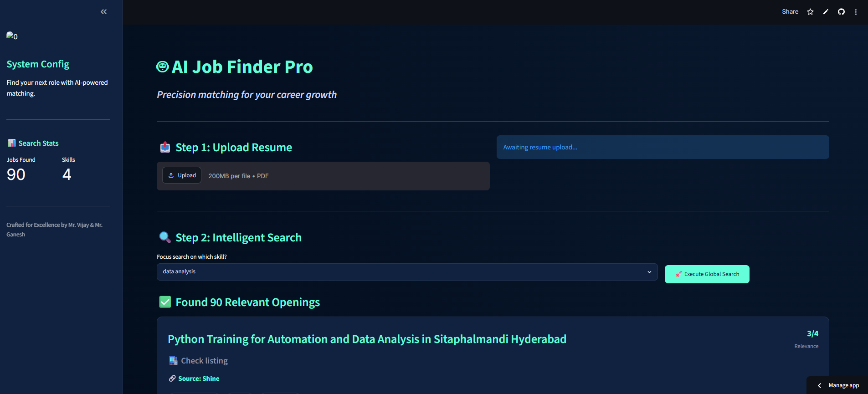
Task: Collapse the sidebar with double-chevron icon
Action: [x=103, y=12]
